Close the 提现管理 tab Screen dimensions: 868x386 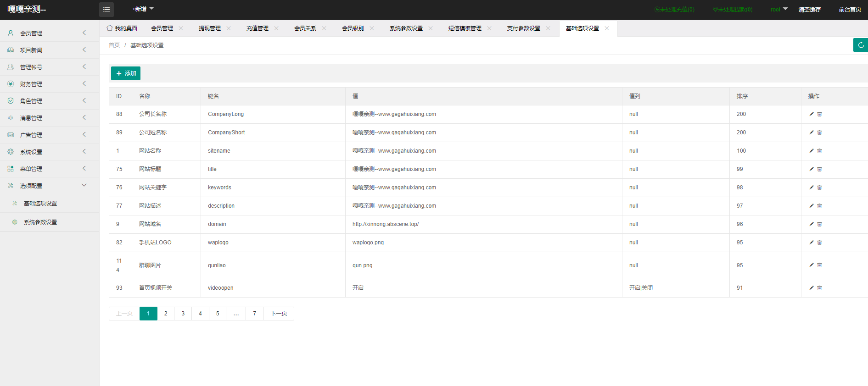[x=229, y=28]
